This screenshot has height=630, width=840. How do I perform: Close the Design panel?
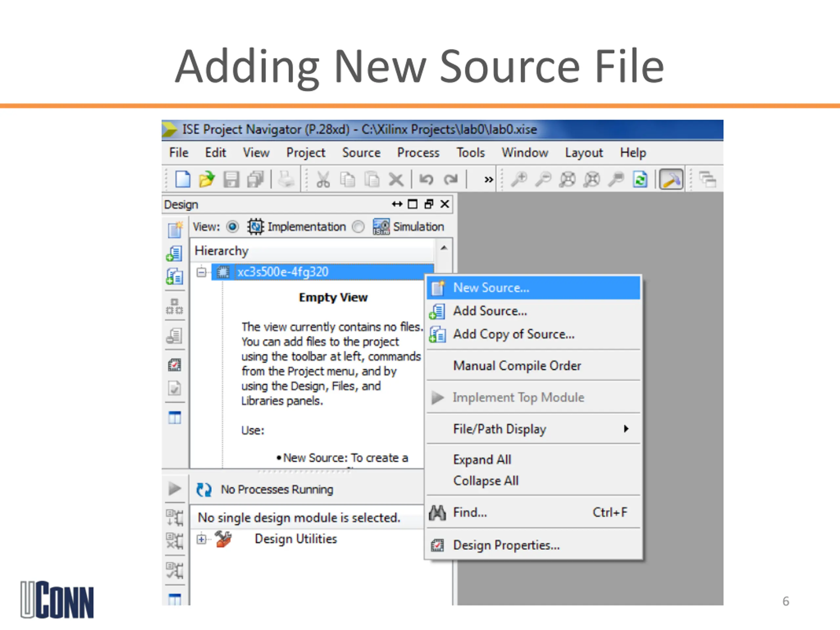[x=445, y=204]
